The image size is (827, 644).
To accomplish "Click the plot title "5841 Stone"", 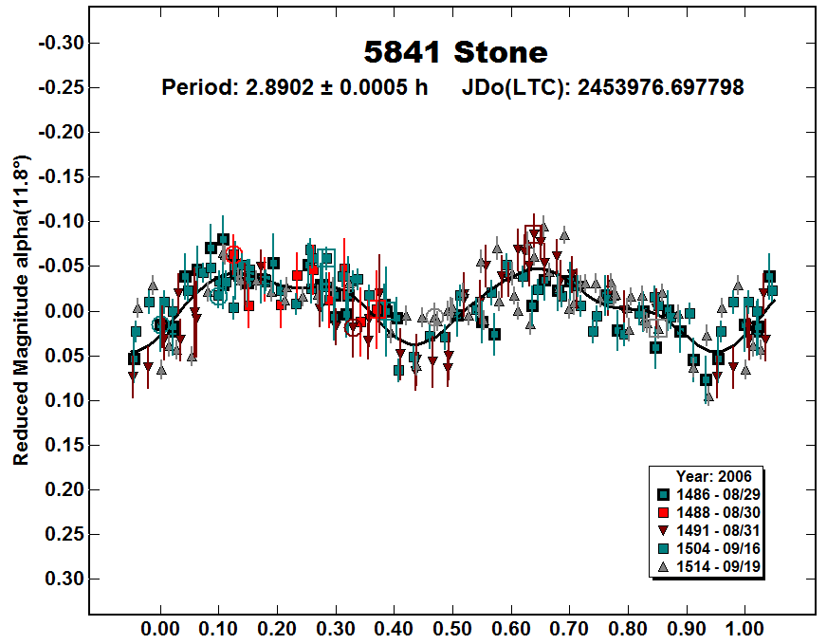I will click(455, 52).
